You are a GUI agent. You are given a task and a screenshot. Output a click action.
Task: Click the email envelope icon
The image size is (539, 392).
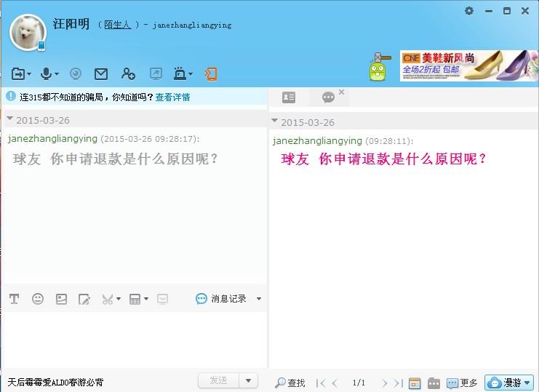pos(101,73)
